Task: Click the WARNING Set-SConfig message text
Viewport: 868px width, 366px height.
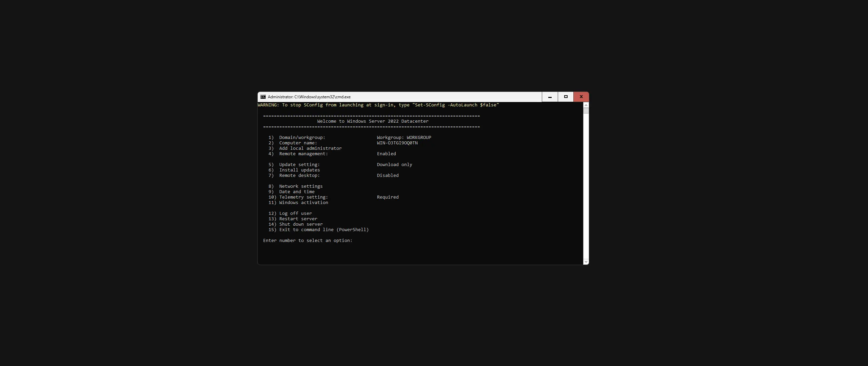Action: 377,105
